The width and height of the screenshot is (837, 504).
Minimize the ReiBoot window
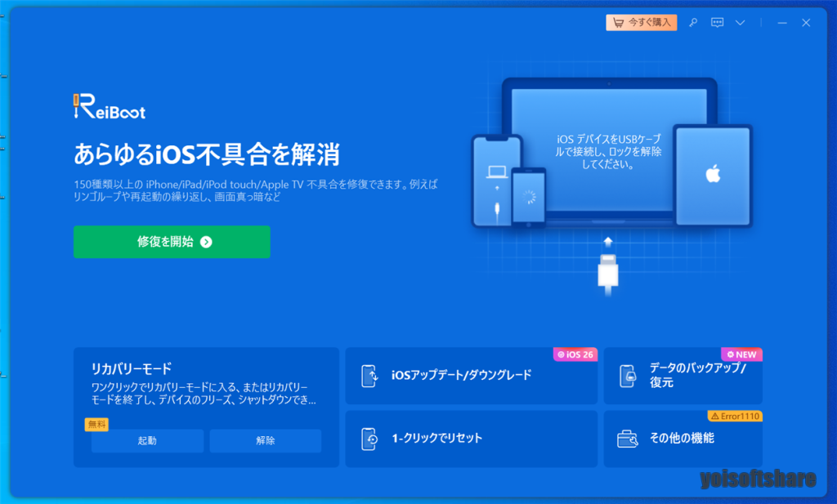tap(782, 23)
